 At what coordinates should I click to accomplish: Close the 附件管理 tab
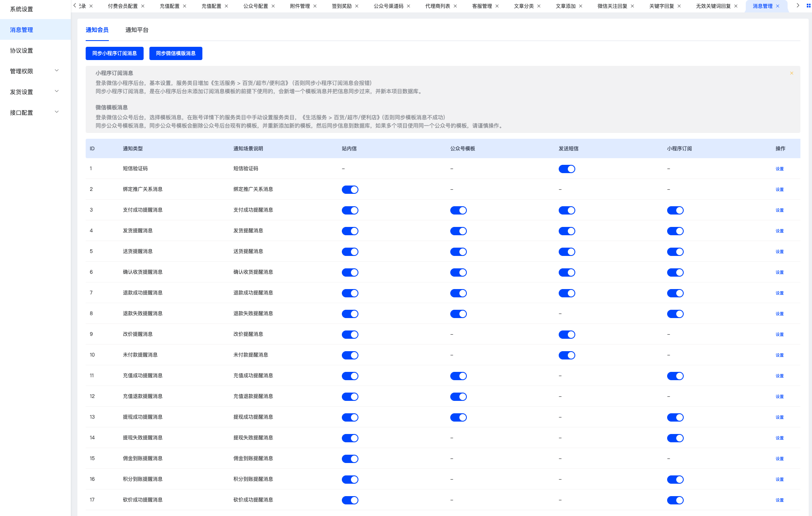315,6
